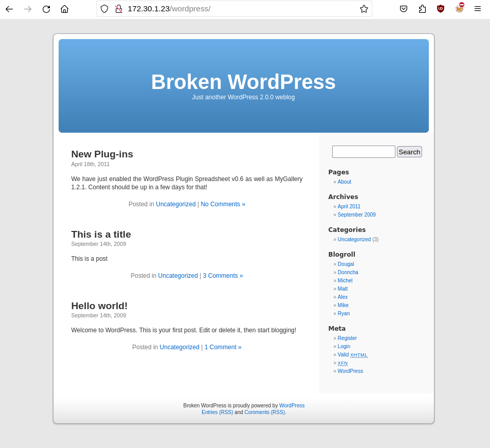This screenshot has height=448, width=490.
Task: Click inside the sidebar search field
Action: point(363,152)
